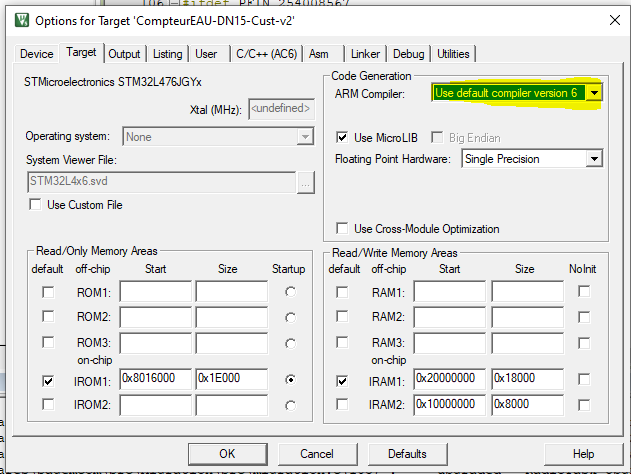
Task: Click the IROM1 Start address field
Action: 155,380
